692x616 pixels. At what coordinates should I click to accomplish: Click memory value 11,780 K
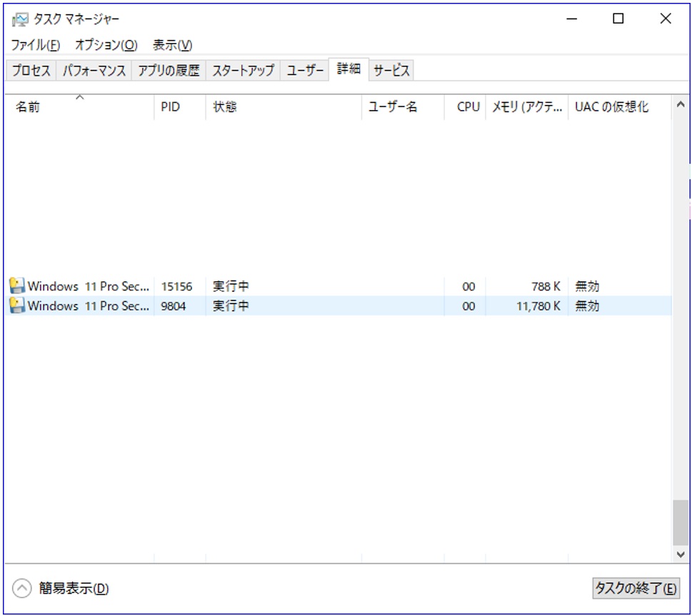click(x=538, y=306)
